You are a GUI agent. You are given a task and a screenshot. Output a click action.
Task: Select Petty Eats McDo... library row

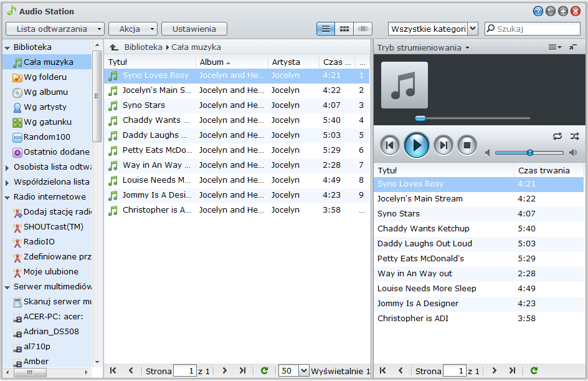pyautogui.click(x=237, y=150)
